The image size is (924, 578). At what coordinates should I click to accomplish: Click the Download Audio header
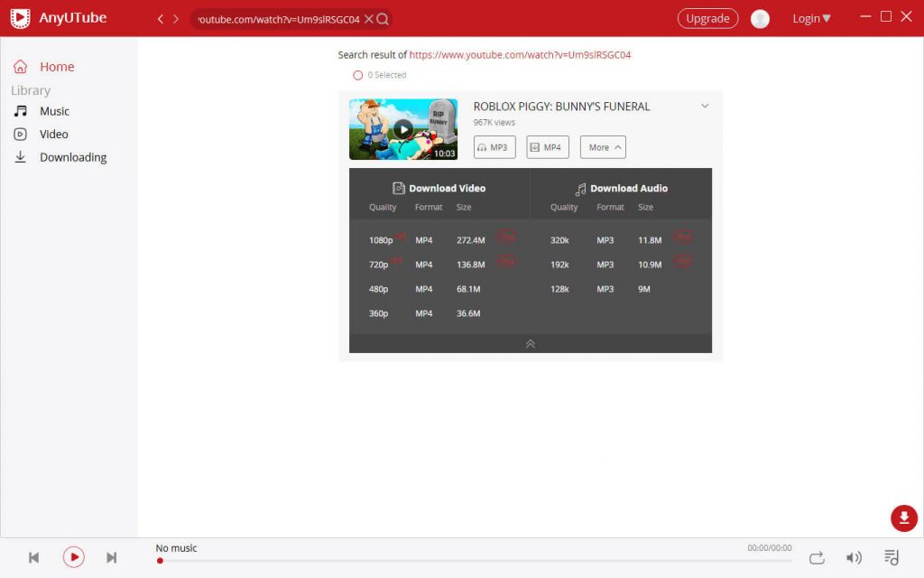(621, 188)
